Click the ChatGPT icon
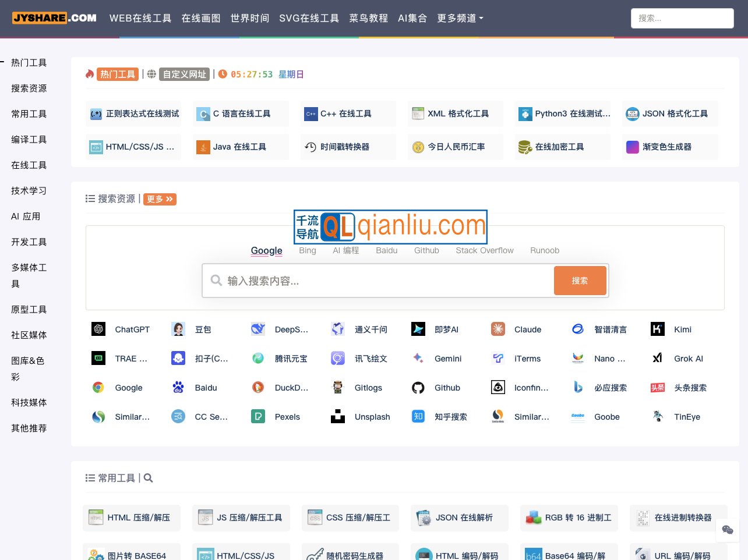748x560 pixels. coord(98,329)
